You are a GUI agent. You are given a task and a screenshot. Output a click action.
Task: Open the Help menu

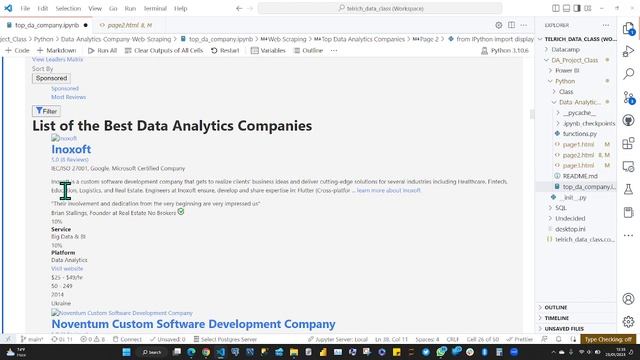180,8
